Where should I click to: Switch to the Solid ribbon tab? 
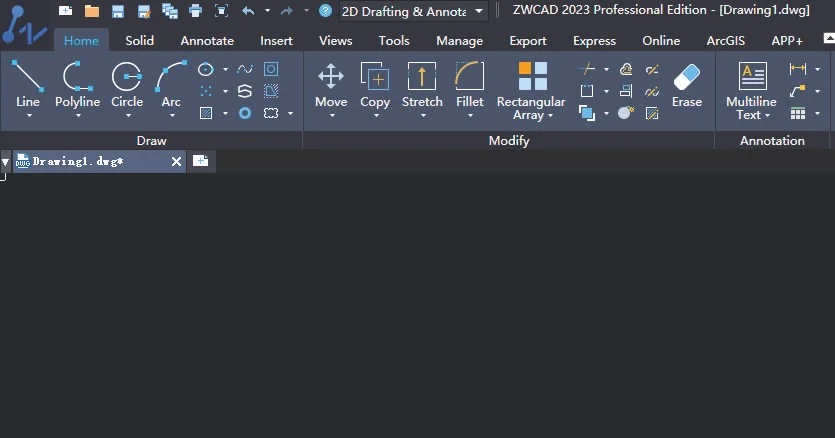click(x=140, y=40)
